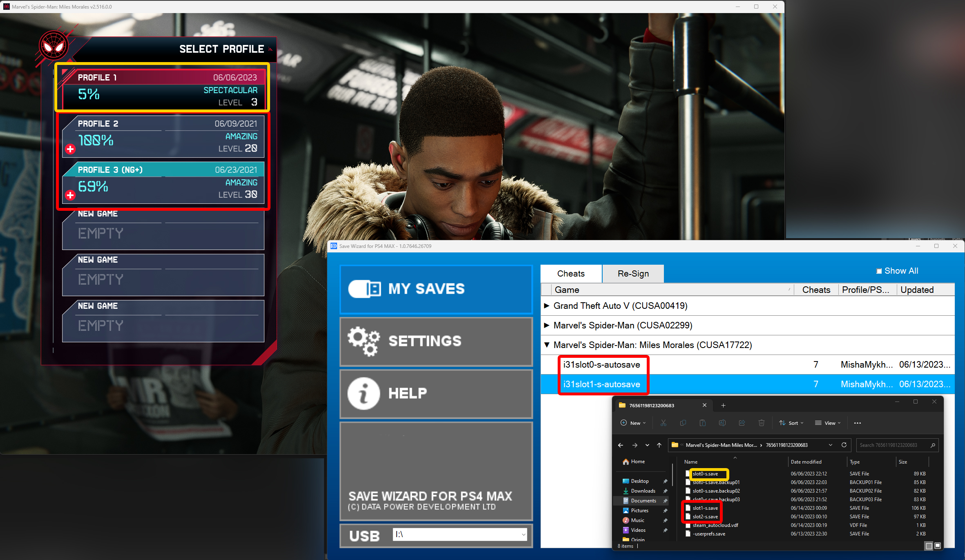
Task: Switch to the Re-Sign tab
Action: pyautogui.click(x=633, y=273)
